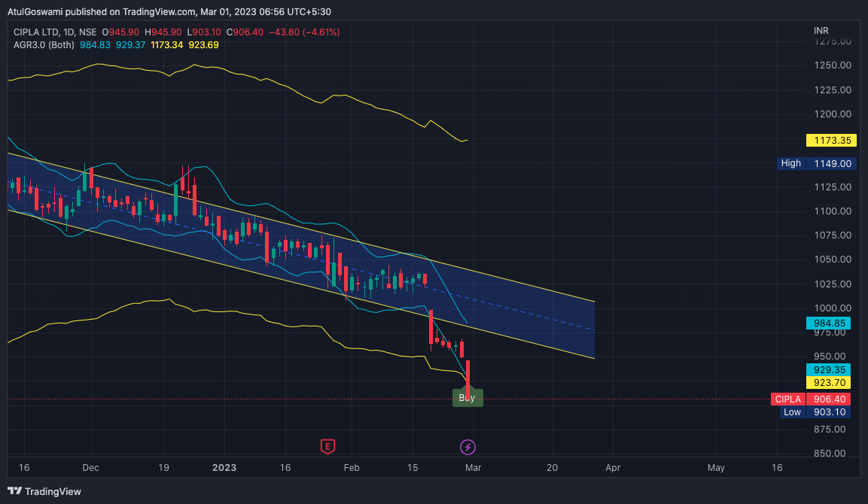Click the high price H945.90 value

tap(163, 32)
